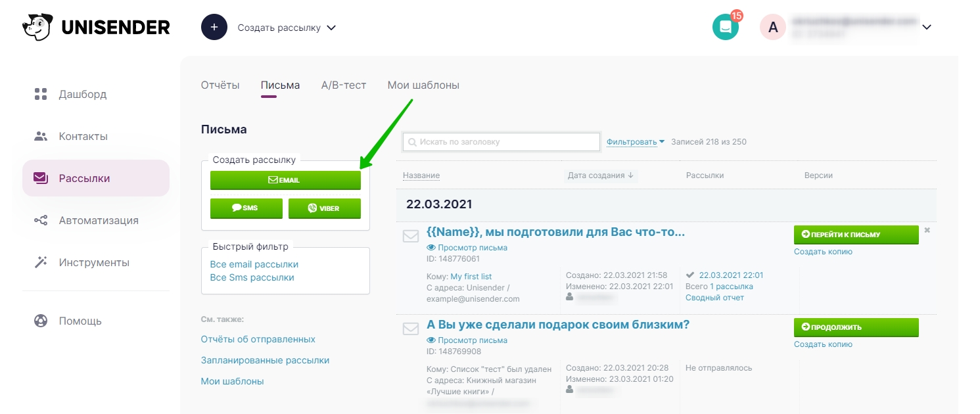The image size is (980, 414).
Task: Click the round plus create button
Action: 214,28
